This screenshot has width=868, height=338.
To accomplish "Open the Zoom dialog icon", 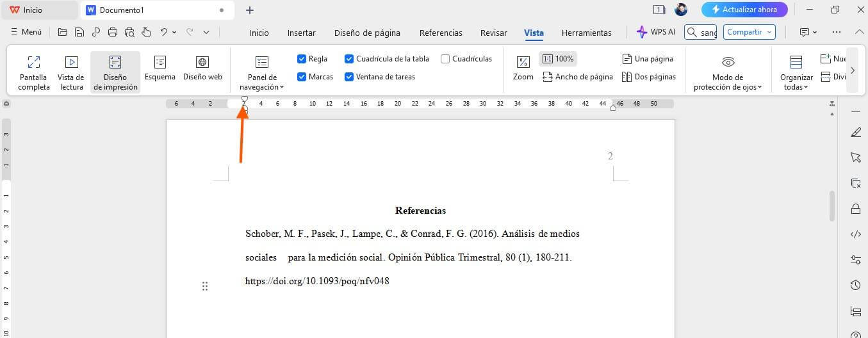I will [x=523, y=67].
